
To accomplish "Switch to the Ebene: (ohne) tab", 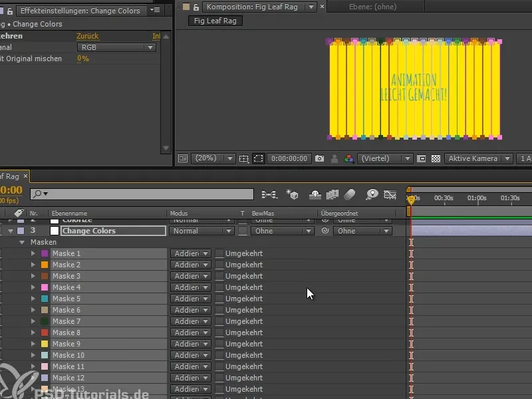I will pos(372,7).
